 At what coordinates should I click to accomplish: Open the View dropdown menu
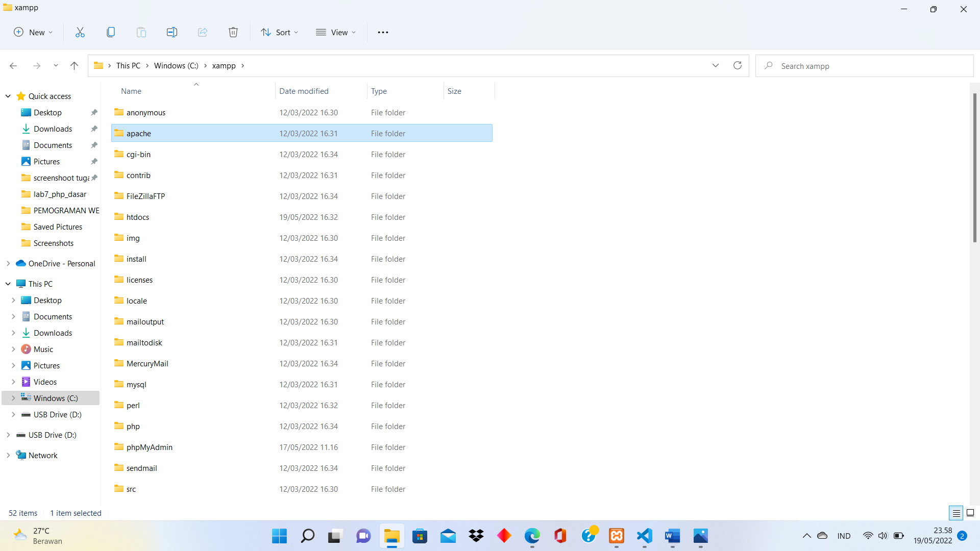[x=336, y=32]
